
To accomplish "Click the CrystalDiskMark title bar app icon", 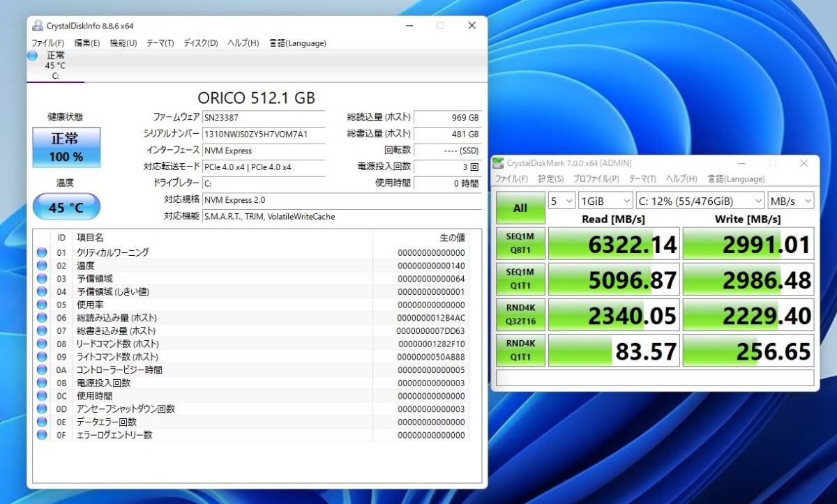I will [498, 163].
